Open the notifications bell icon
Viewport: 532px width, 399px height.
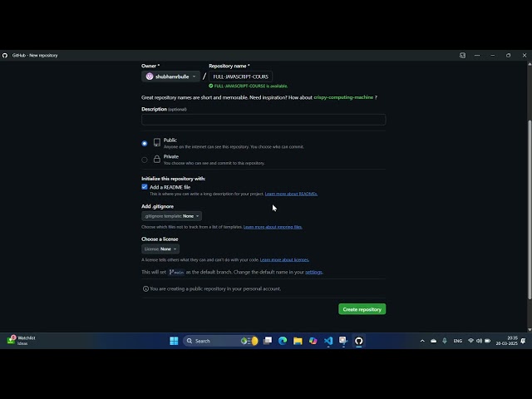523,341
